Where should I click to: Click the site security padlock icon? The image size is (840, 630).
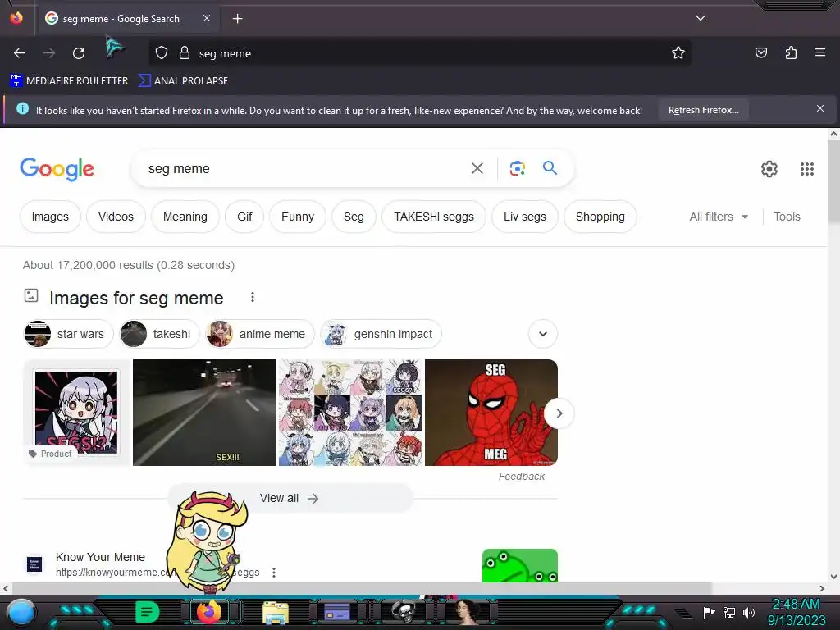(x=185, y=53)
